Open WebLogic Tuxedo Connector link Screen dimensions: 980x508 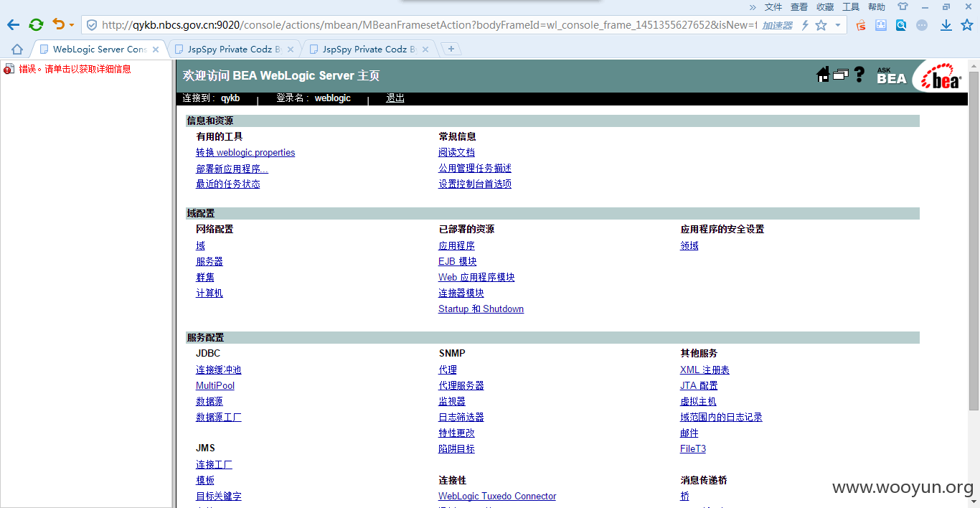(x=497, y=497)
